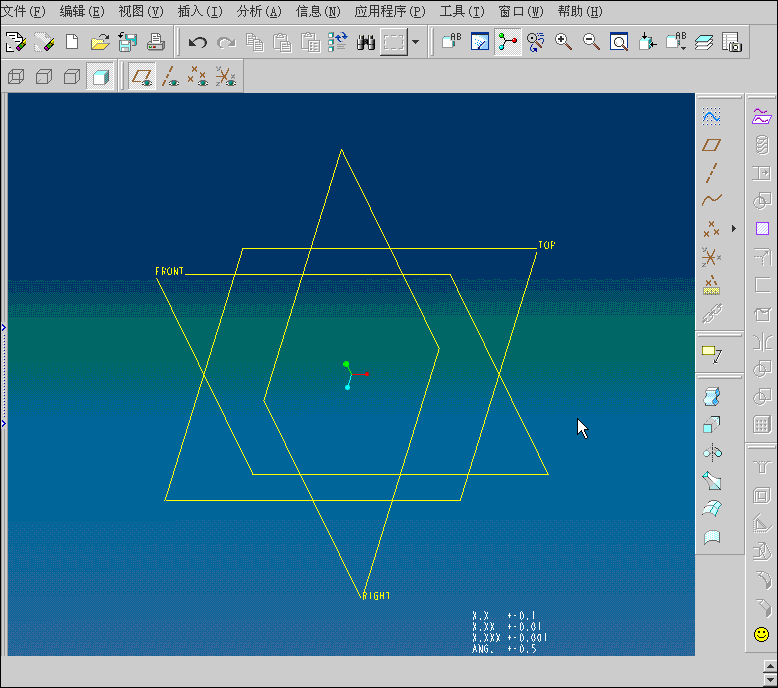Click the purple Fill square icon
The height and width of the screenshot is (688, 778).
(x=762, y=229)
